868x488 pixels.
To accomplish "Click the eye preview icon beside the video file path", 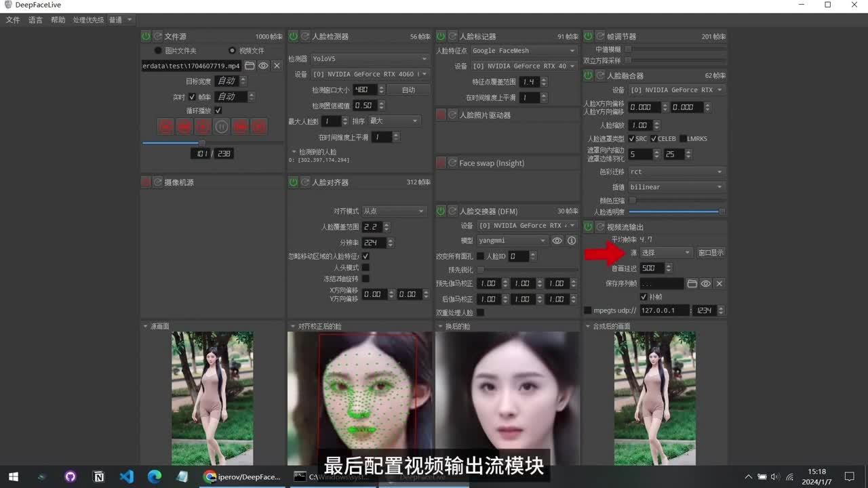I will (264, 66).
